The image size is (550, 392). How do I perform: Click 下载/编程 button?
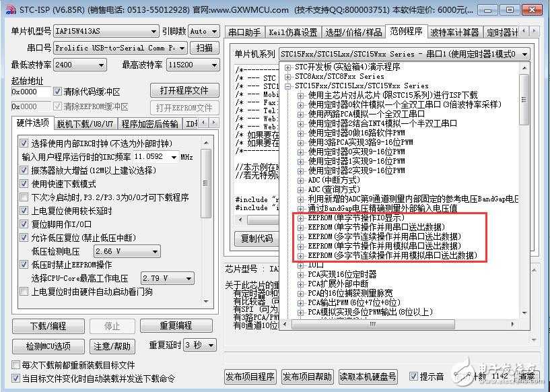[48, 326]
